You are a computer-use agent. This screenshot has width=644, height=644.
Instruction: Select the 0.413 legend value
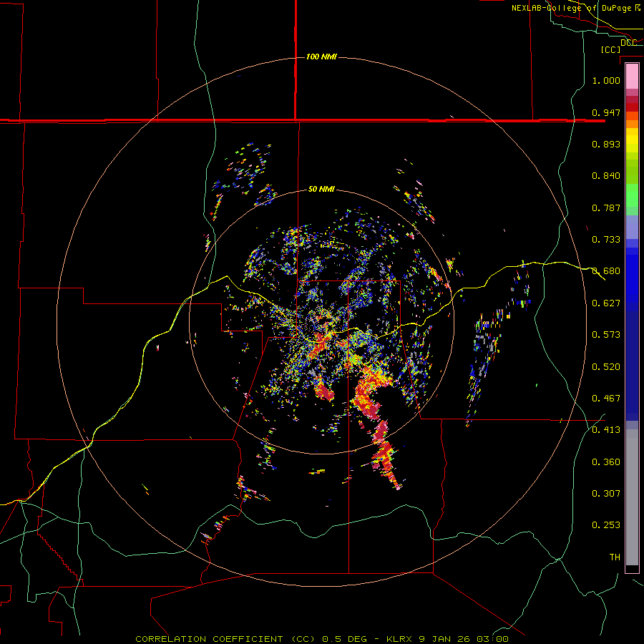pos(606,430)
